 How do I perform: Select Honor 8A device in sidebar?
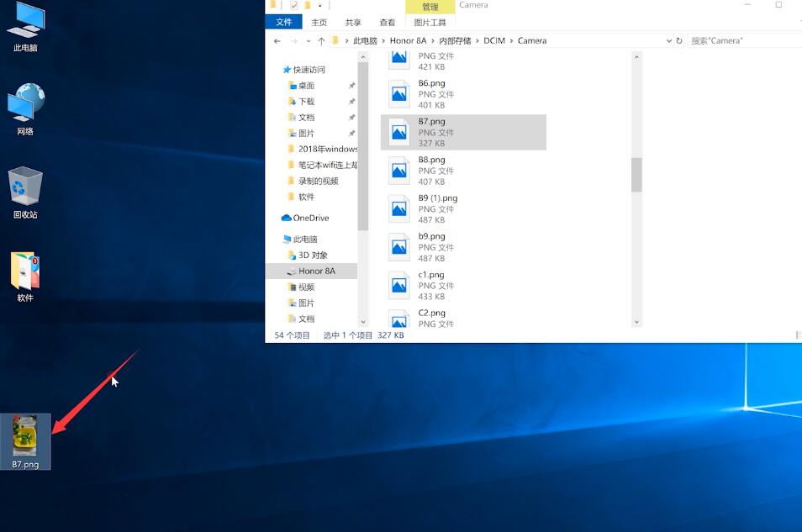(x=312, y=271)
